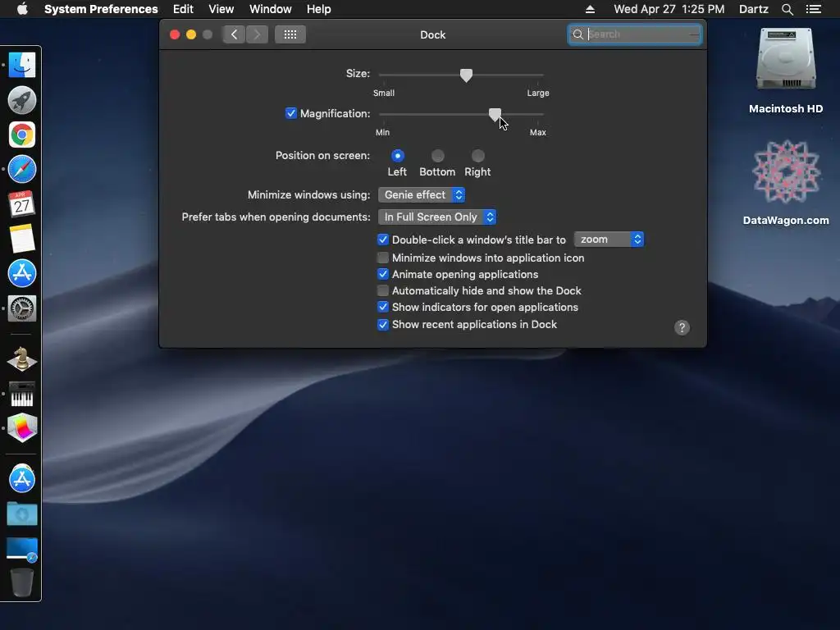Open System Preferences application menu
Viewport: 840px width, 630px height.
tap(101, 9)
